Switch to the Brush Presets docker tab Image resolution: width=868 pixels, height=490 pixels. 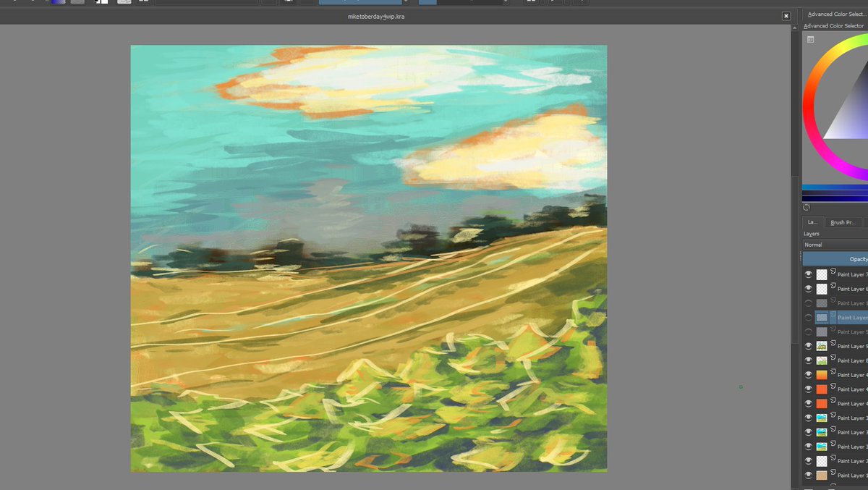coord(843,222)
